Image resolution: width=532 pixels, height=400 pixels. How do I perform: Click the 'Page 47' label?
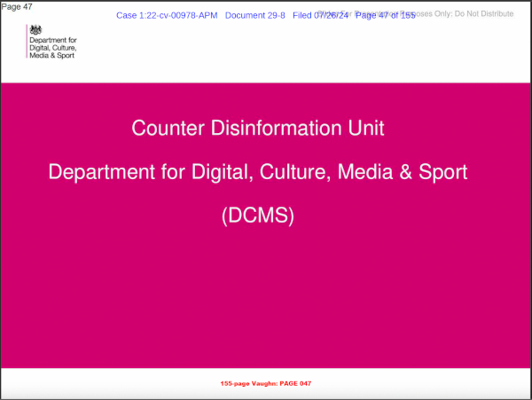tap(17, 6)
